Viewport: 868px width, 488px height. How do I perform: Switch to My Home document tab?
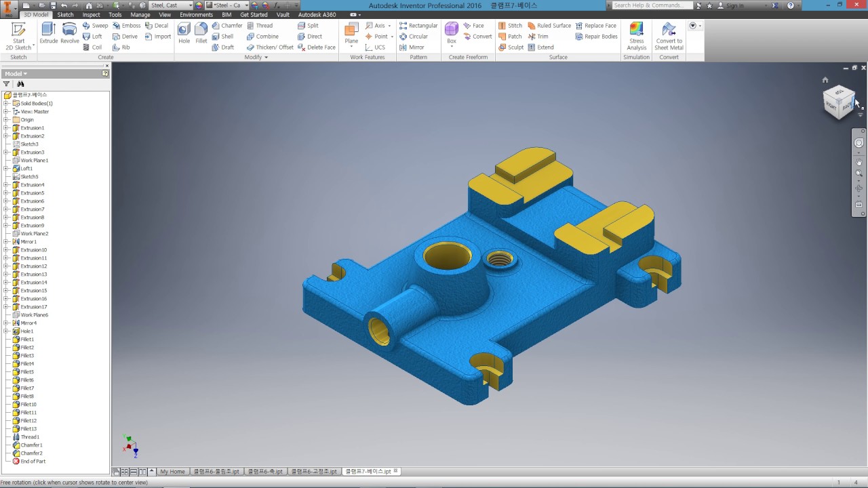pos(172,472)
